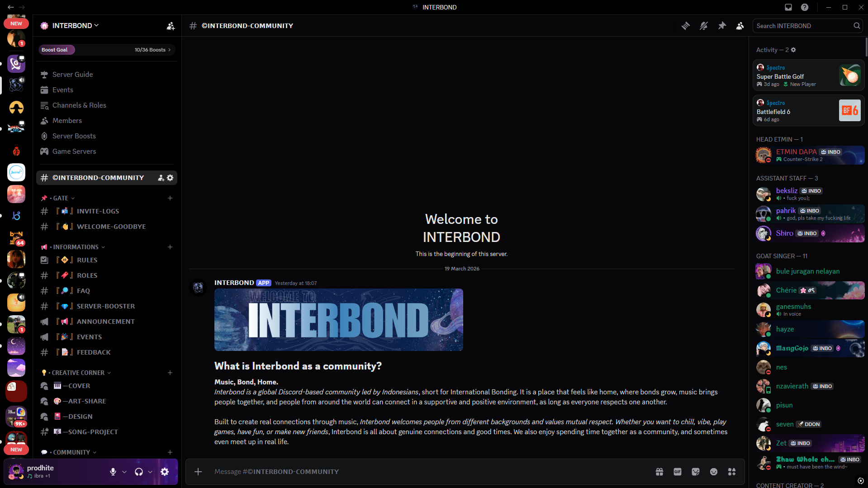Click the plus attachment button in message bar
868x488 pixels.
198,472
